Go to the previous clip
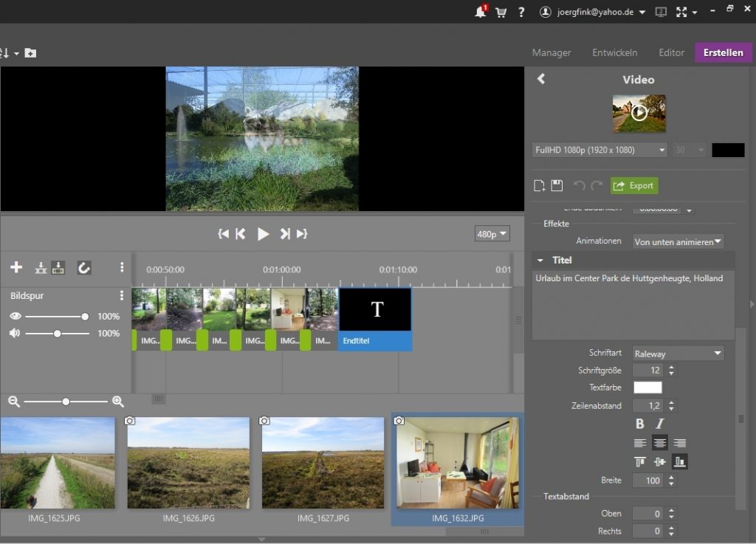Image resolution: width=756 pixels, height=544 pixels. click(241, 234)
